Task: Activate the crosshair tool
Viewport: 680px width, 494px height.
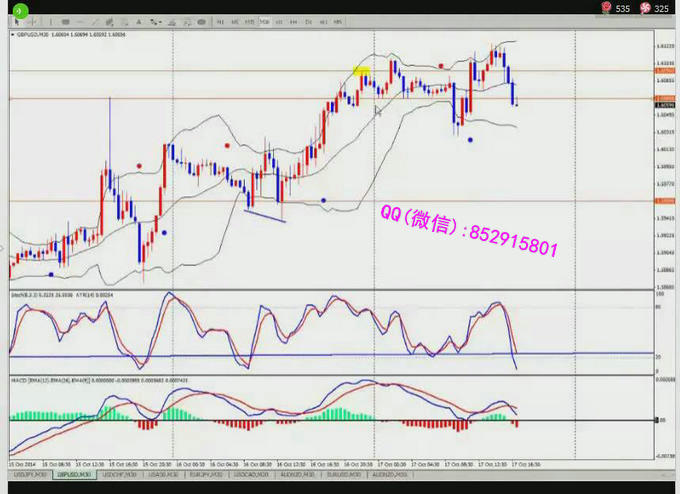Action: pyautogui.click(x=32, y=21)
